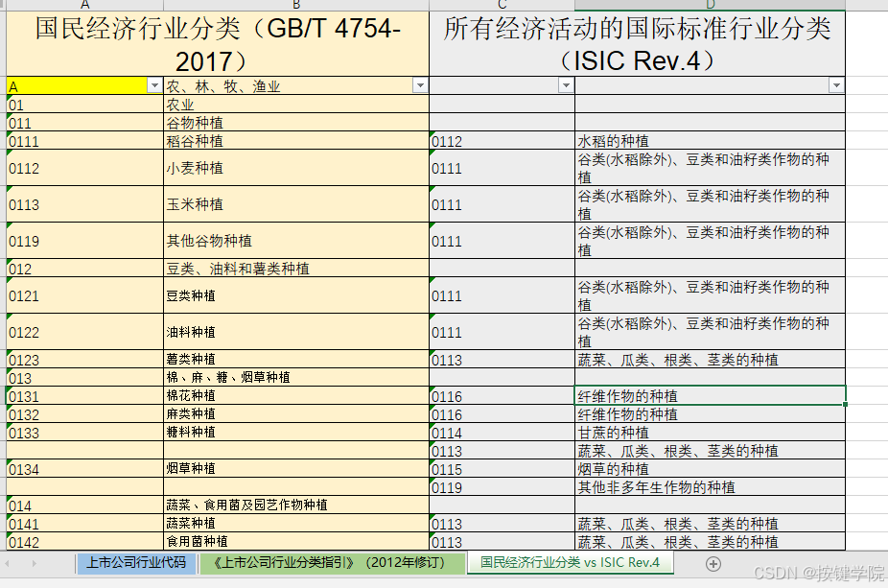888x588 pixels.
Task: Select cell 豆类、油料和薯类种植
Action: point(296,268)
